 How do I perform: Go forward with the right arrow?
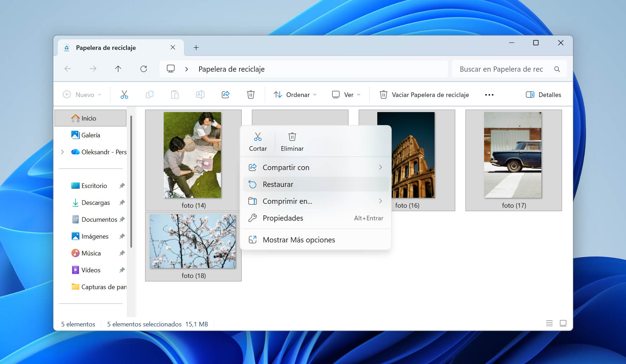[93, 69]
